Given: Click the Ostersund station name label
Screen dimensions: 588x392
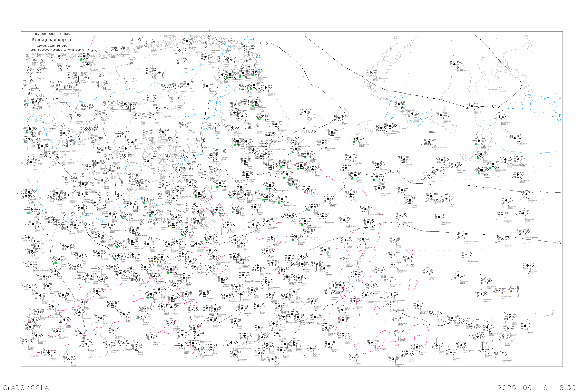Looking at the screenshot, I should tap(107, 90).
